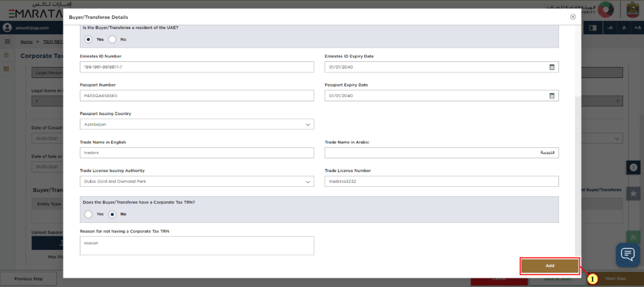Click the Buyer/Transferee Details dialog title
Image resolution: width=644 pixels, height=287 pixels.
pos(98,17)
